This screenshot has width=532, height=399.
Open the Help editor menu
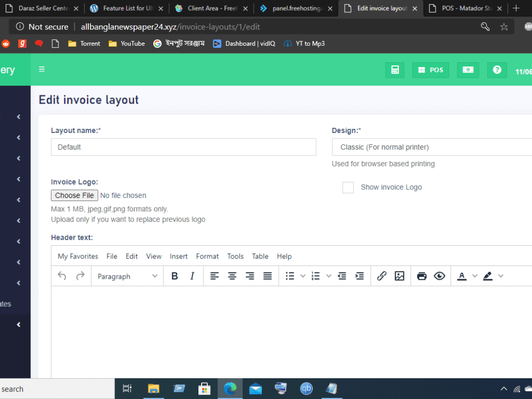click(284, 256)
